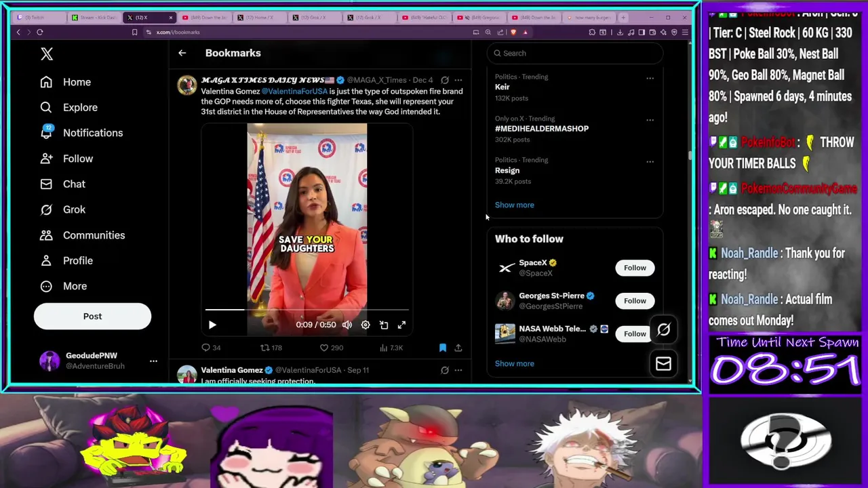Switch to the Twitch browser tab
This screenshot has height=488, width=868.
pos(38,18)
